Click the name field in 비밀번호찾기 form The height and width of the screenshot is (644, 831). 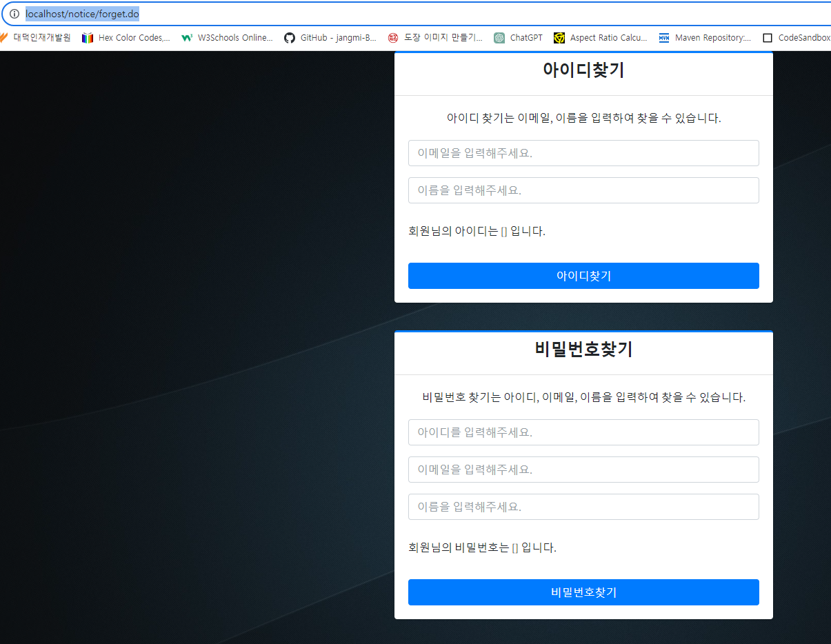583,507
